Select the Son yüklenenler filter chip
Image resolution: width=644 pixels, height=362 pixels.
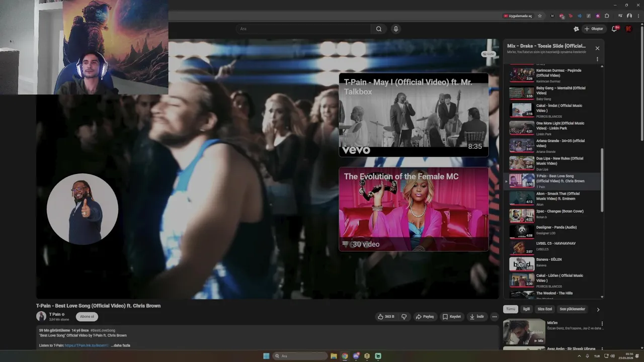(x=573, y=309)
